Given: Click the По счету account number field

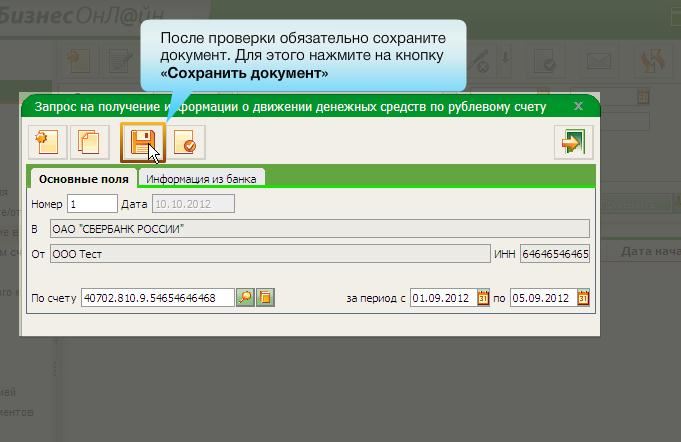Looking at the screenshot, I should coord(158,298).
